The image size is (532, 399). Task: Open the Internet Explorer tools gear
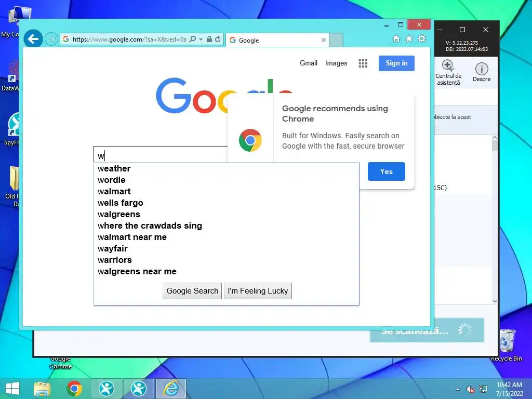(x=422, y=38)
